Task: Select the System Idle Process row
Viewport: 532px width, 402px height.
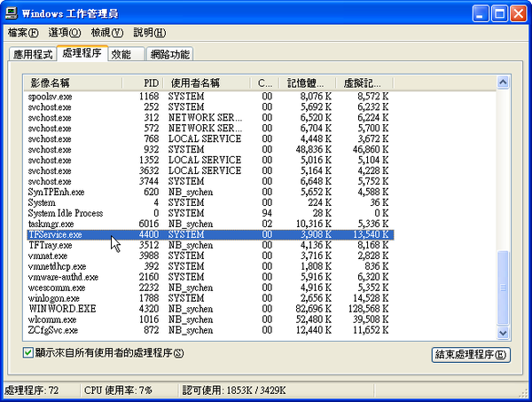Action: click(210, 213)
